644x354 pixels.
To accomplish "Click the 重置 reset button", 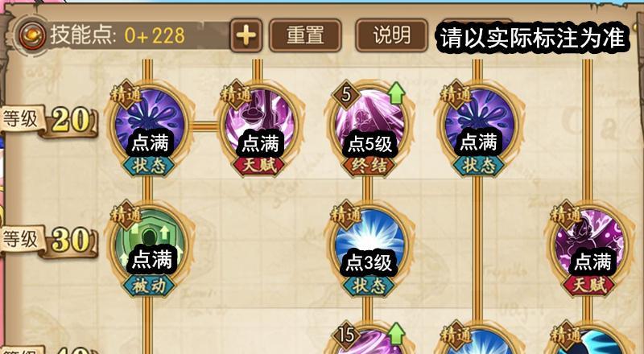I will pyautogui.click(x=305, y=35).
